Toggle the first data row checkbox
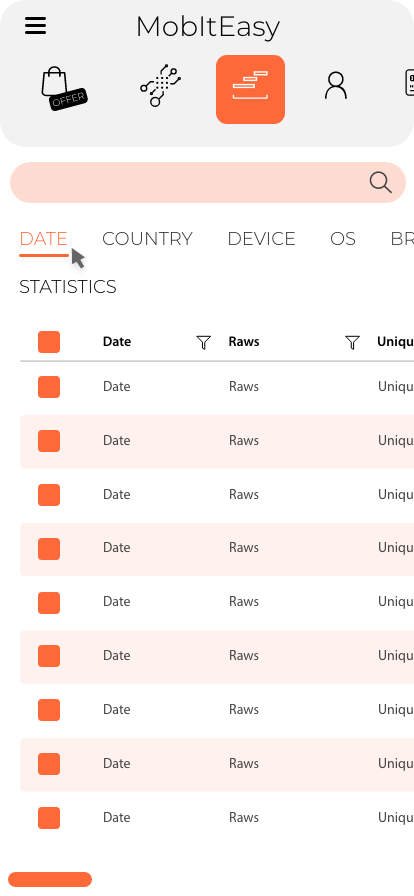The height and width of the screenshot is (896, 414). coord(49,387)
